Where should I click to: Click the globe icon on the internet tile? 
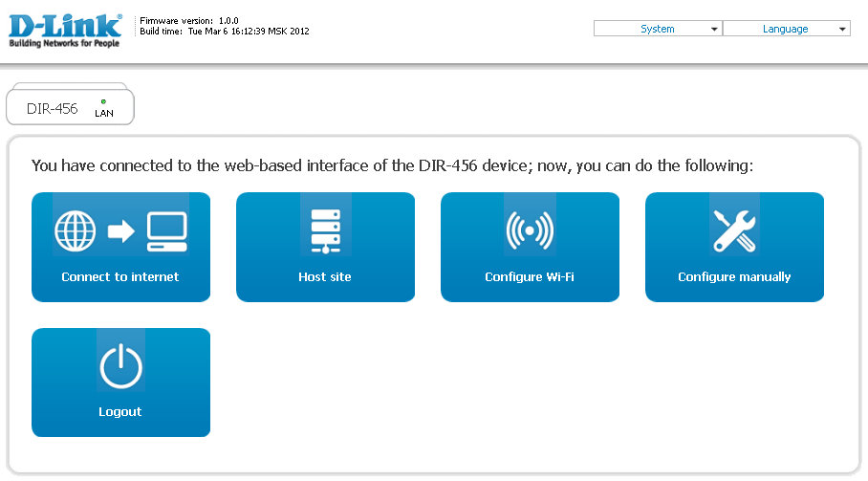tap(76, 230)
